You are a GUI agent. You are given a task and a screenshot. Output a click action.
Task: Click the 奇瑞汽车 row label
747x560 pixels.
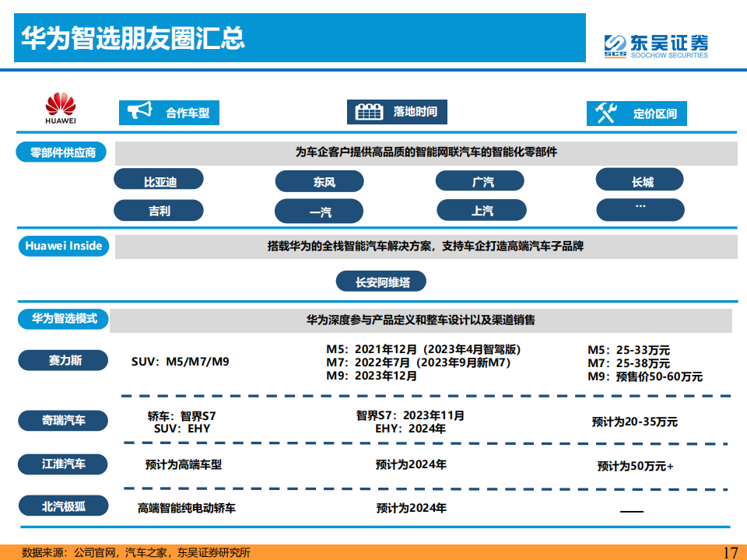coord(63,421)
